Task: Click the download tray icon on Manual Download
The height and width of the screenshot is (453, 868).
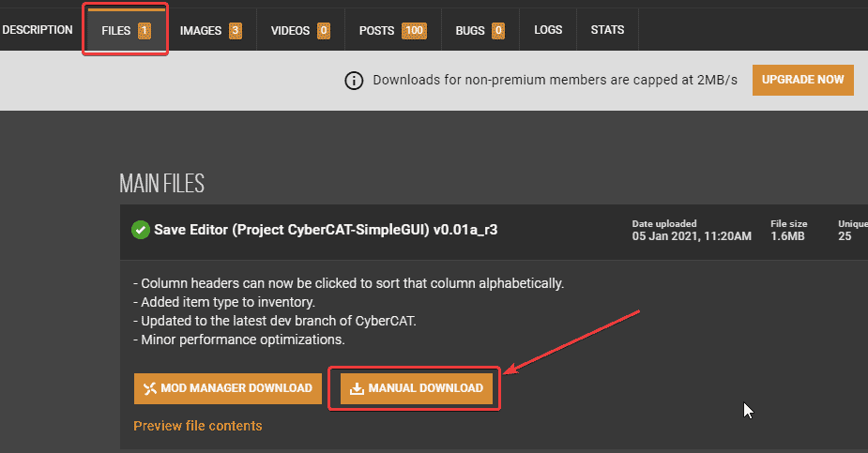Action: [x=358, y=389]
